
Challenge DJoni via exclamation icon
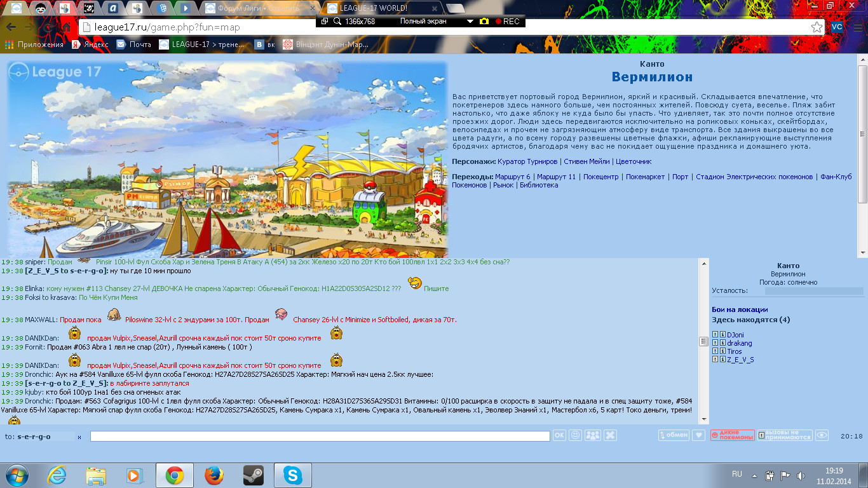point(715,335)
